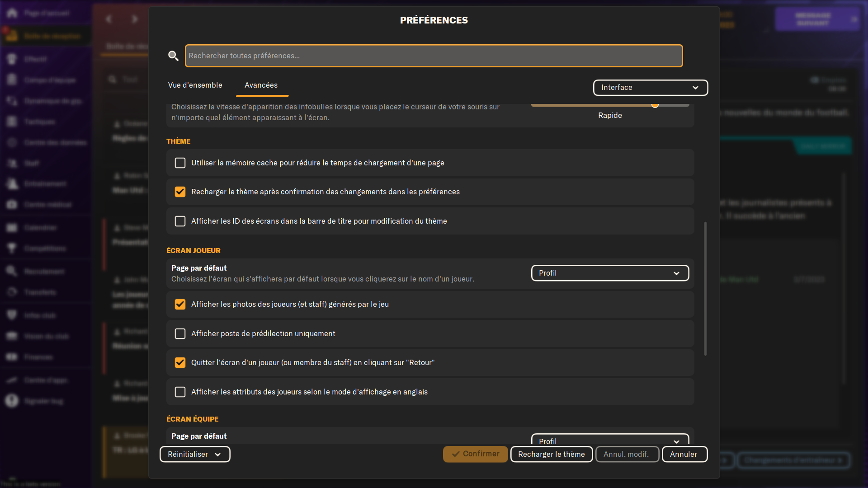This screenshot has width=868, height=488.
Task: Switch to Vue d'ensemble tab
Action: coord(195,85)
